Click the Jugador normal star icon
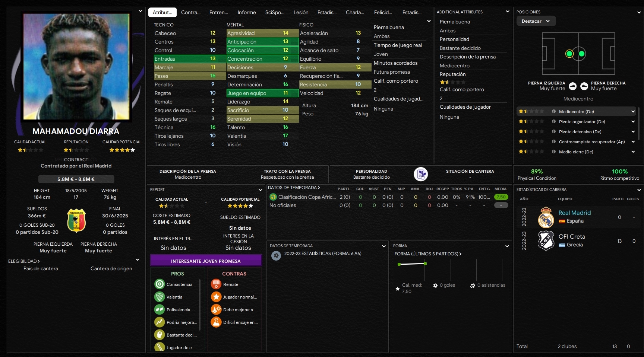Viewport: 644px width, 357px height. click(x=216, y=297)
